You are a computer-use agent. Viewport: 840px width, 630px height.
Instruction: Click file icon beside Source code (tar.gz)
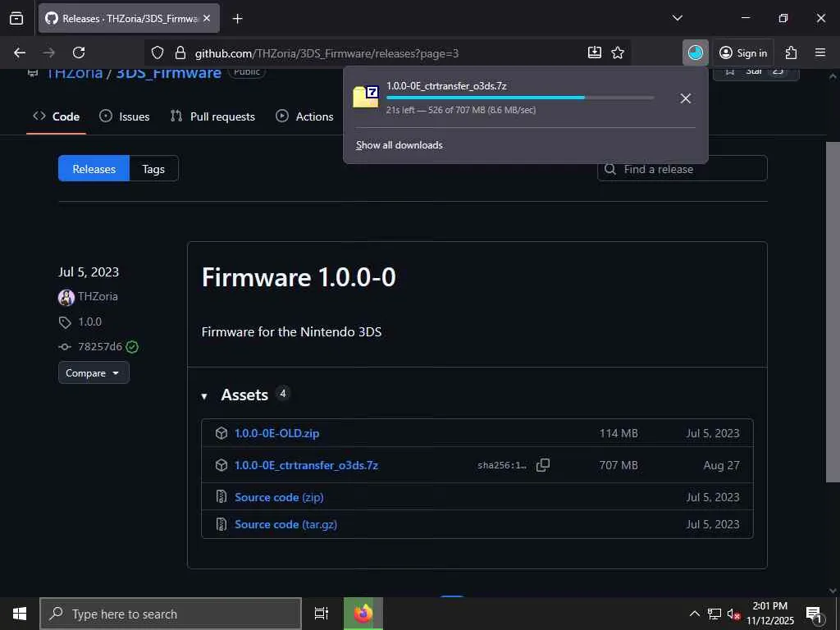coord(221,524)
